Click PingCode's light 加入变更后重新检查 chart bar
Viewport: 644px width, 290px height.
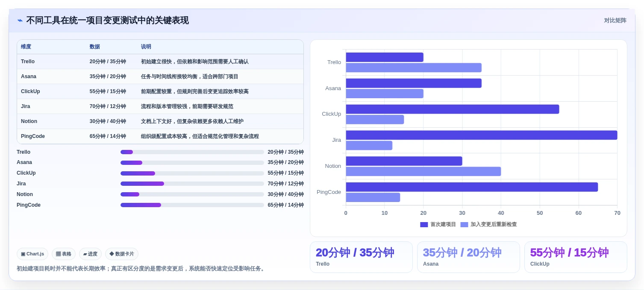coord(373,197)
